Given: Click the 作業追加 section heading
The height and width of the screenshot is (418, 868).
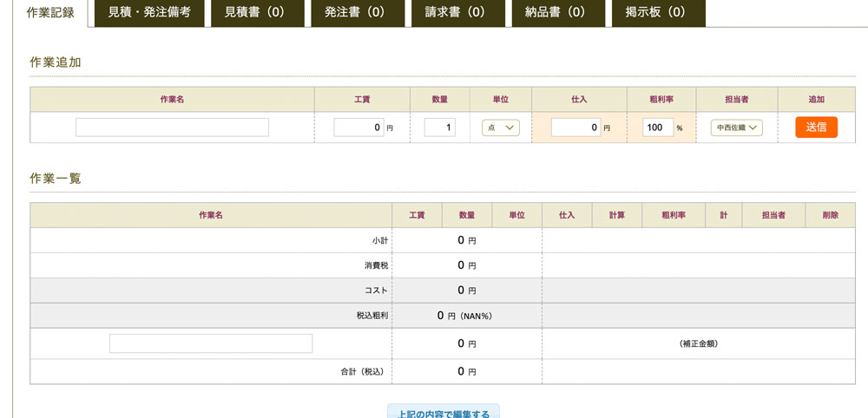Looking at the screenshot, I should [56, 62].
